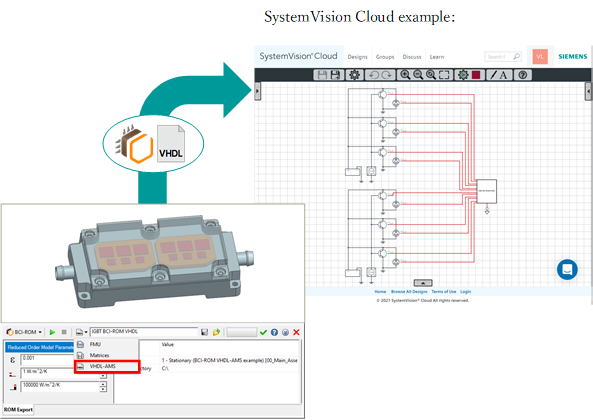Click the zoom to area magnifier
Screen dimensions: 593x420
point(431,75)
